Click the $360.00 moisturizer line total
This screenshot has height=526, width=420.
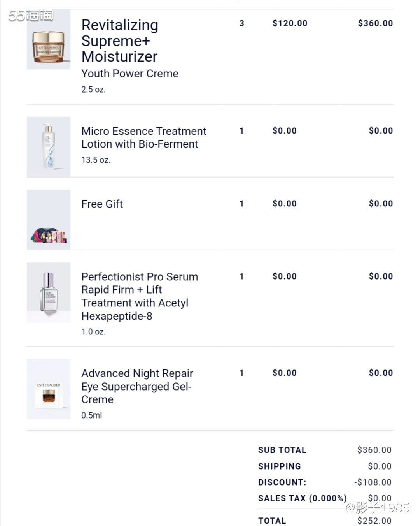[x=375, y=23]
